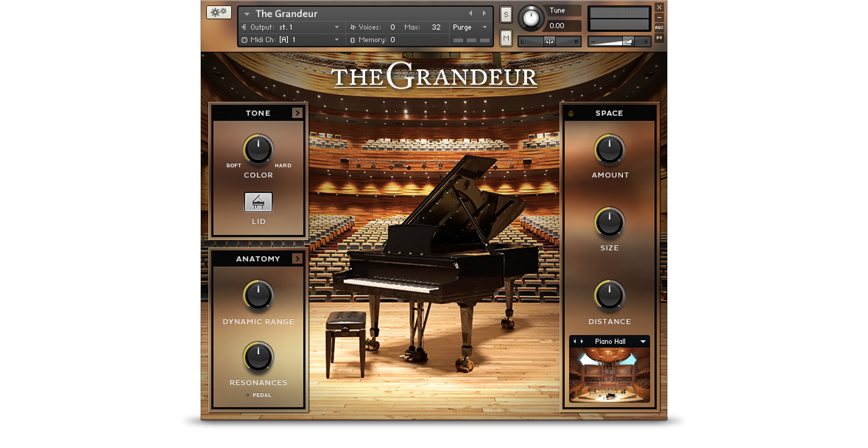This screenshot has width=868, height=448.
Task: Click the Piano Hall room thumbnail
Action: coord(609,375)
